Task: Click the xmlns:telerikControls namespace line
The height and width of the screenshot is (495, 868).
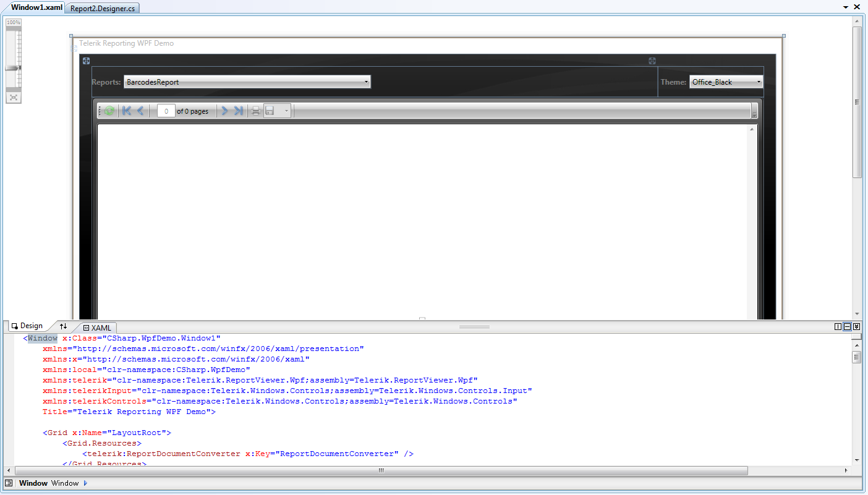Action: (280, 401)
